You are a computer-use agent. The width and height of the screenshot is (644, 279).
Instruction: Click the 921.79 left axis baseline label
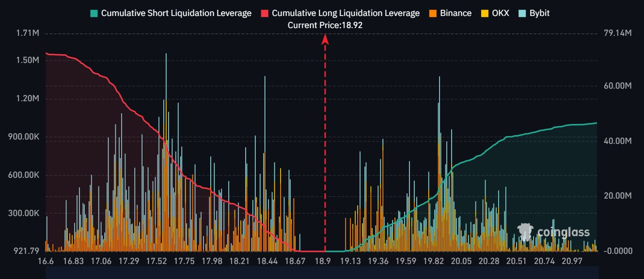tap(26, 251)
